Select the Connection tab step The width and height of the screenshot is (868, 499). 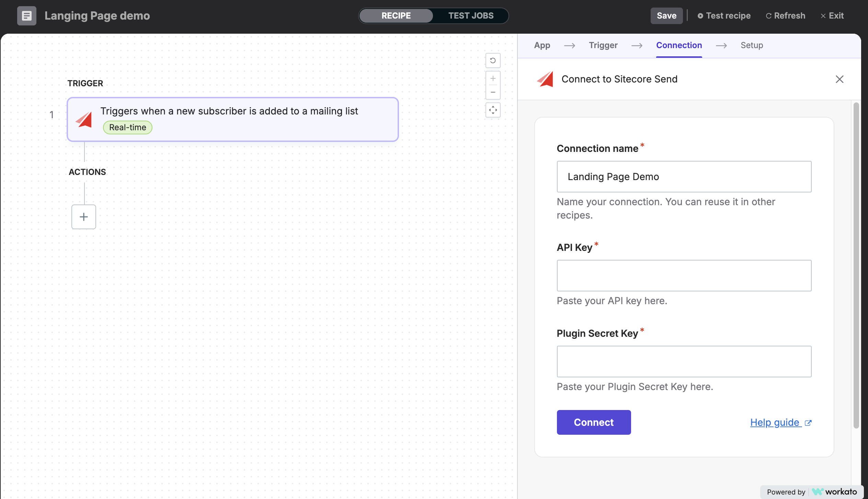679,45
